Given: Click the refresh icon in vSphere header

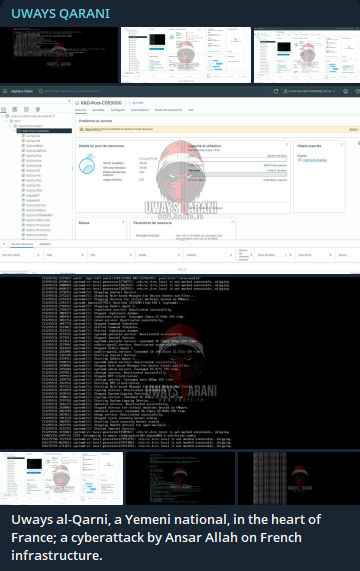Looking at the screenshot, I should (276, 91).
